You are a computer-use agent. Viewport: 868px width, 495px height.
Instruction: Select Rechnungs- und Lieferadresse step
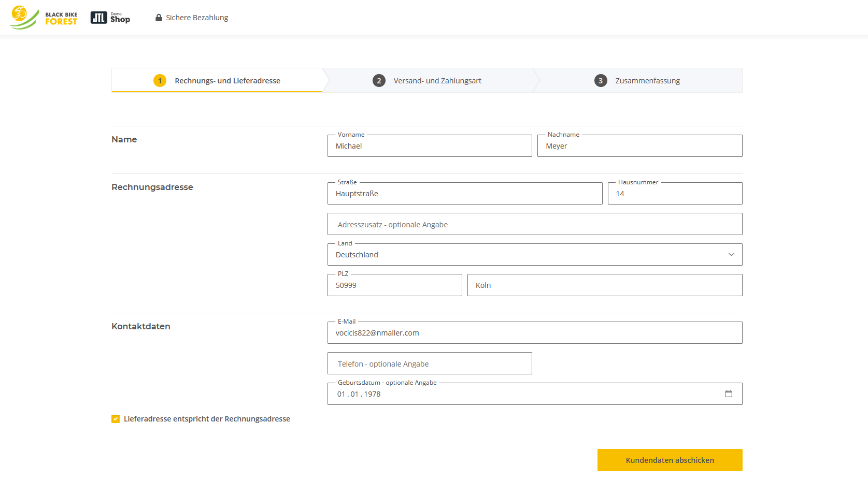(227, 81)
